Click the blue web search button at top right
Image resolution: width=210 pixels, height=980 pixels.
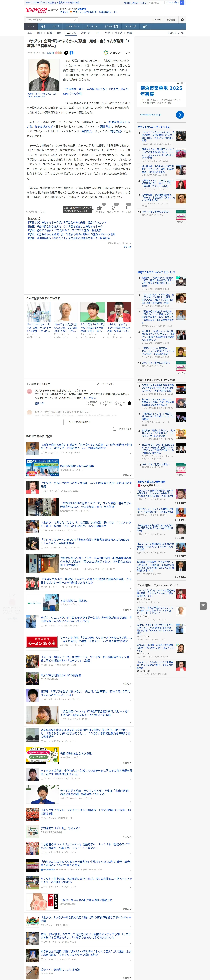[182, 3]
